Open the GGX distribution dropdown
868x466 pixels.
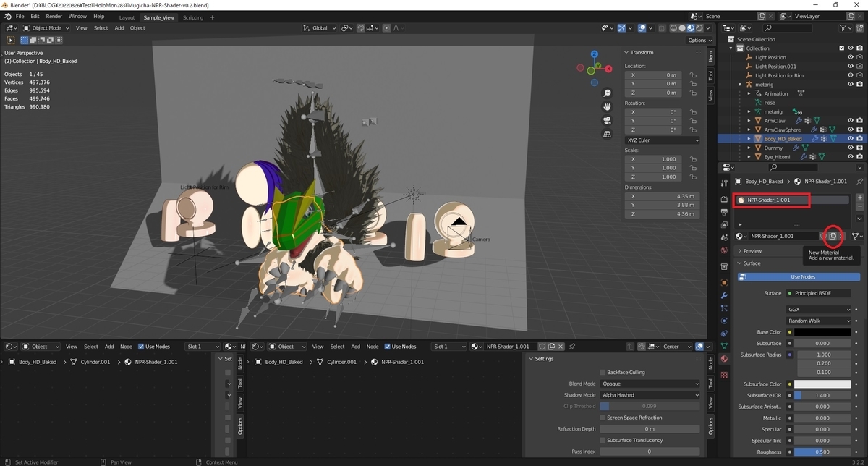820,309
